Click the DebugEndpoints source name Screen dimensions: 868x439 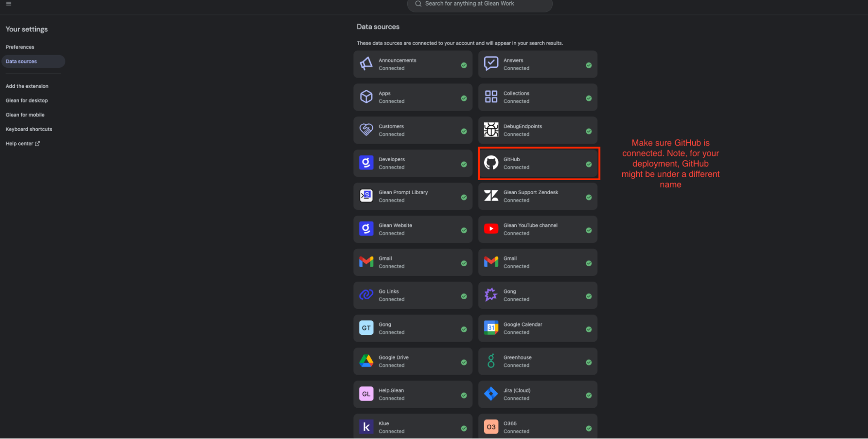click(x=522, y=126)
